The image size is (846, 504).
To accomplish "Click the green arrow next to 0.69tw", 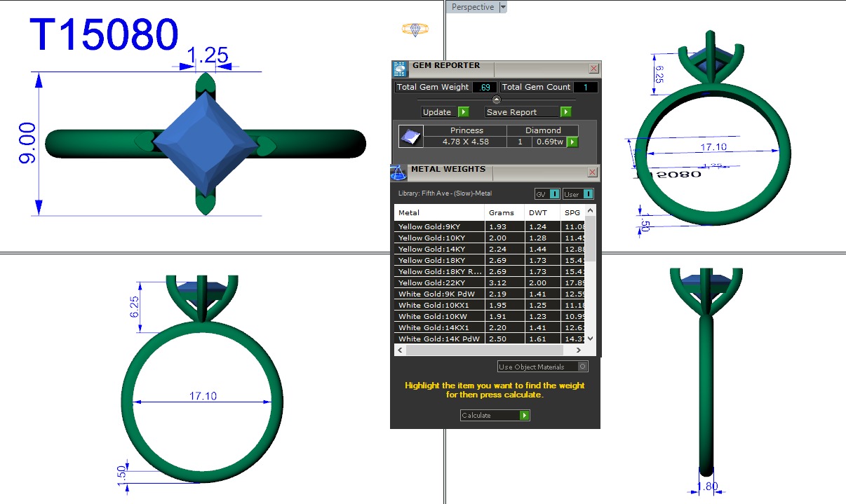I will tap(572, 142).
